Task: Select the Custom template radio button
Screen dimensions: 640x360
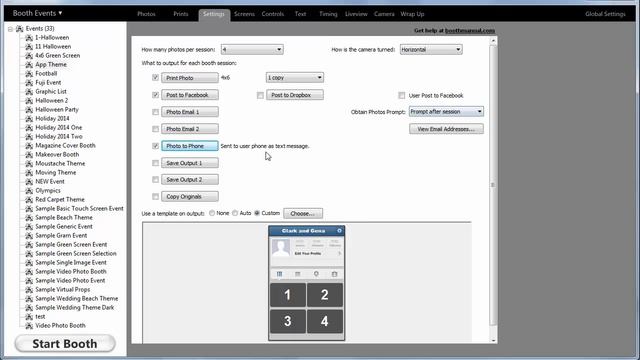Action: (257, 213)
